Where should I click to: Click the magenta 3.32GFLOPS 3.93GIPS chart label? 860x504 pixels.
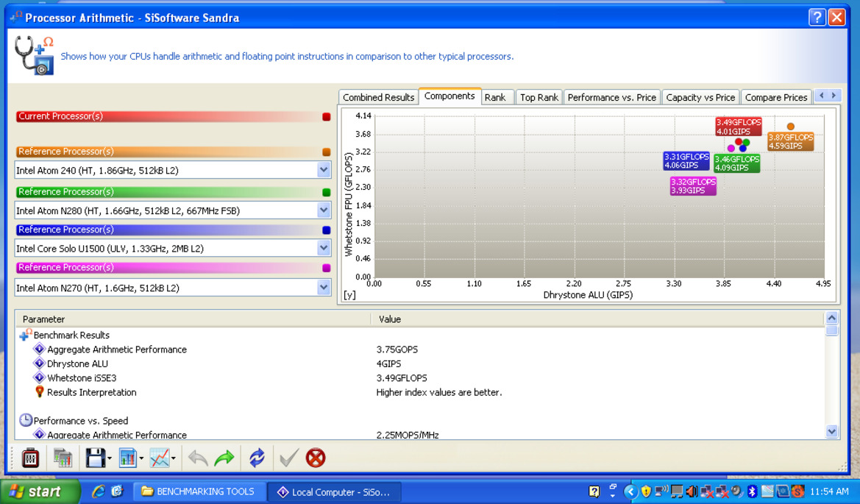[693, 186]
